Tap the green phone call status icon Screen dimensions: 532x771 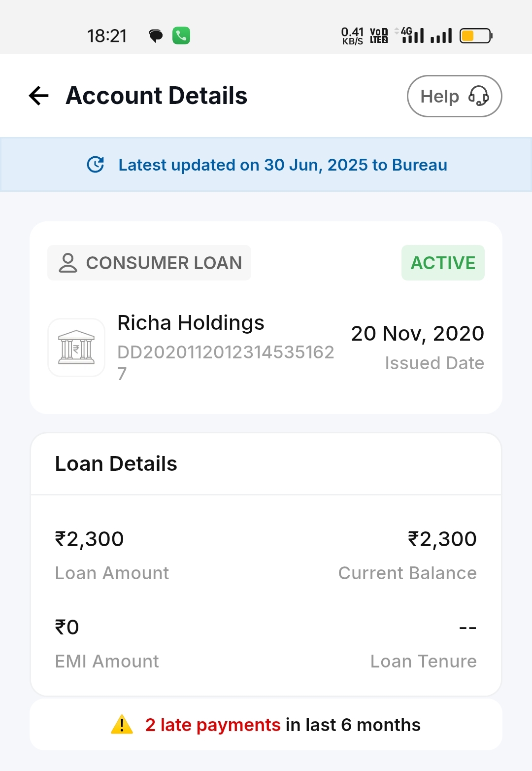pos(181,35)
